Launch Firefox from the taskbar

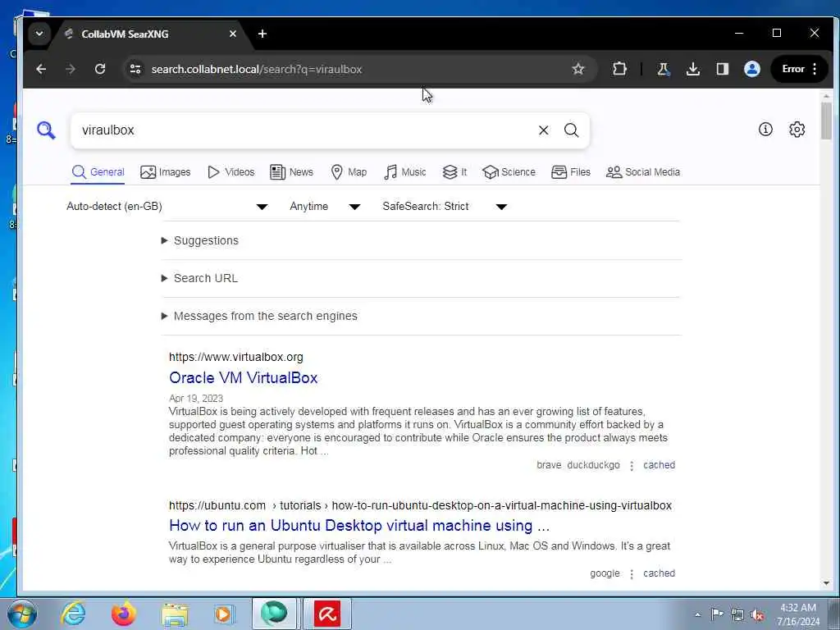coord(123,614)
